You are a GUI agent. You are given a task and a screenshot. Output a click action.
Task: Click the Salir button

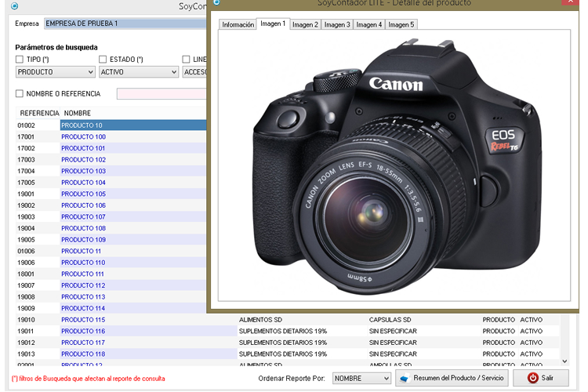coord(541,378)
